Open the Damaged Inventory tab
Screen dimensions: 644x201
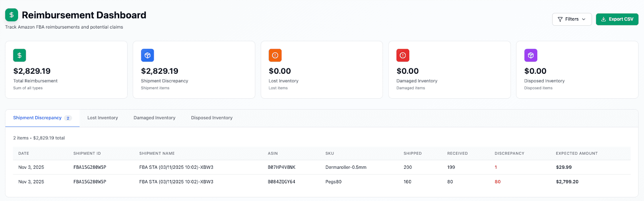click(155, 118)
